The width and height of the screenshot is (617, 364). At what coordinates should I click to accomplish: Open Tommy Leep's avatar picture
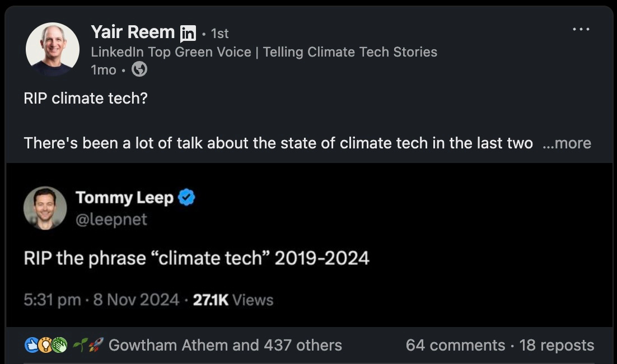45,208
